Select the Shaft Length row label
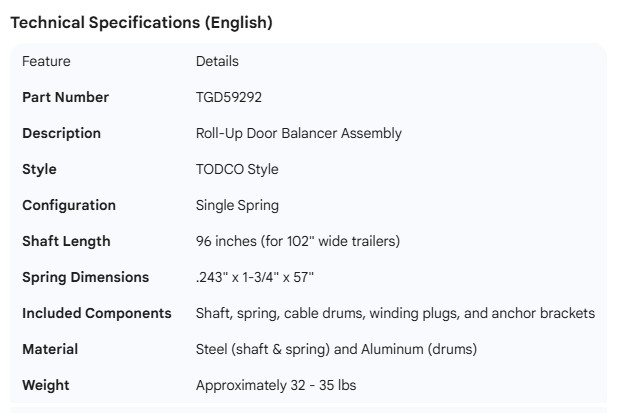The image size is (619, 413). point(66,241)
